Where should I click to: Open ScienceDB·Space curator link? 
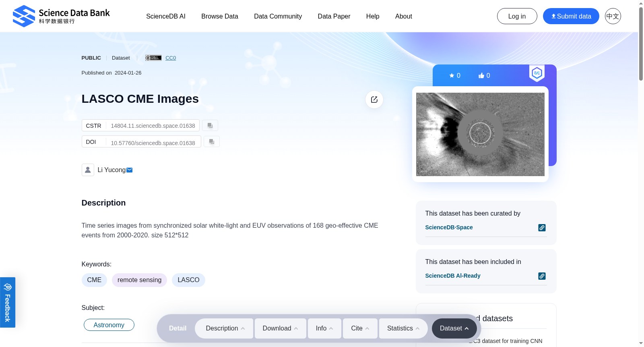click(x=449, y=227)
